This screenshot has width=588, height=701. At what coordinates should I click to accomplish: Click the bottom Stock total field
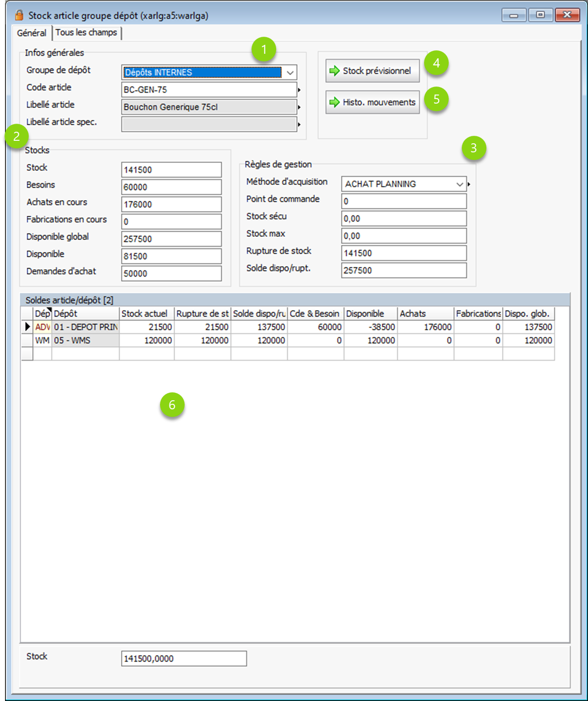pyautogui.click(x=184, y=658)
